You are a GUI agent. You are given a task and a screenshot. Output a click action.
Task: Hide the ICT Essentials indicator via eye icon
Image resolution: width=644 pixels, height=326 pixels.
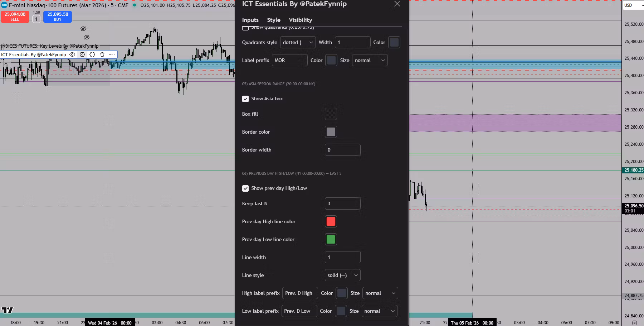coord(72,54)
